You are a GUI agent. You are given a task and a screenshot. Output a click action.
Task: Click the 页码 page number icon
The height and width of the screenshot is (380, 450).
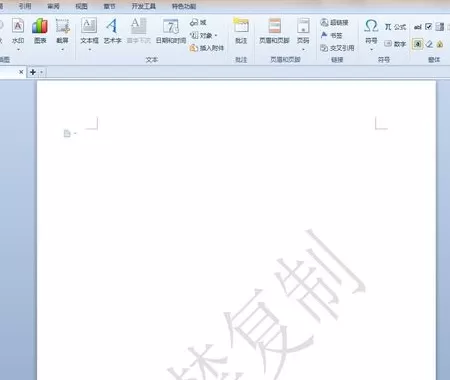click(x=303, y=26)
